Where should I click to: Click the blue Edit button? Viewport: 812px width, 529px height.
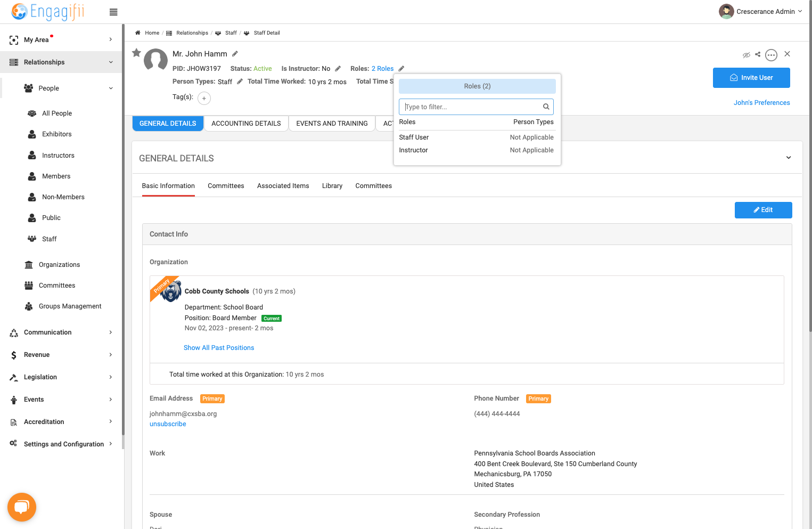coord(763,210)
